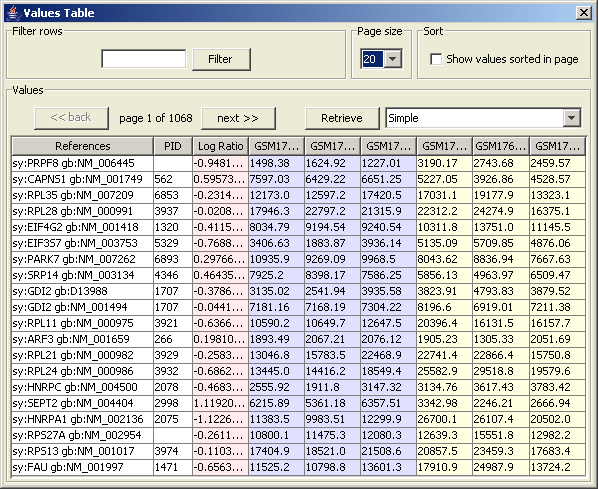The height and width of the screenshot is (489, 598).
Task: Go to next page of values
Action: click(x=238, y=118)
